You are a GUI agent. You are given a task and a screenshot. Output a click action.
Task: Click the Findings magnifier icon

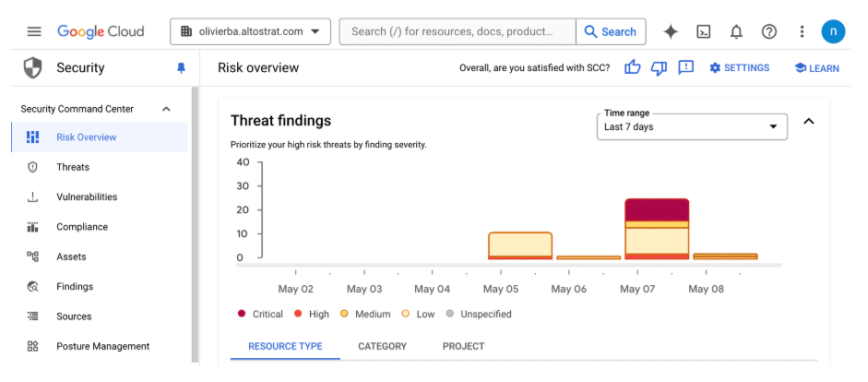coord(32,287)
